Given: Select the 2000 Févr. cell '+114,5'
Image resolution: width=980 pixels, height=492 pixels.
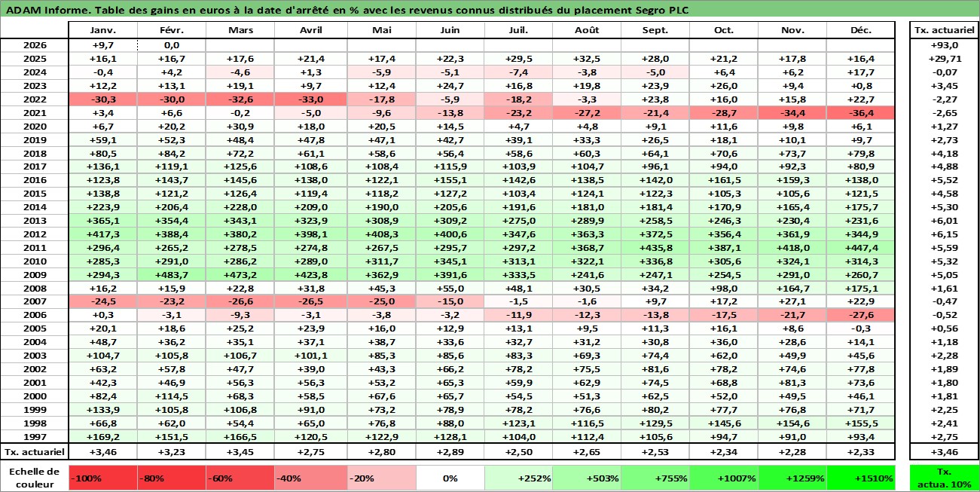Looking at the screenshot, I should (x=171, y=396).
